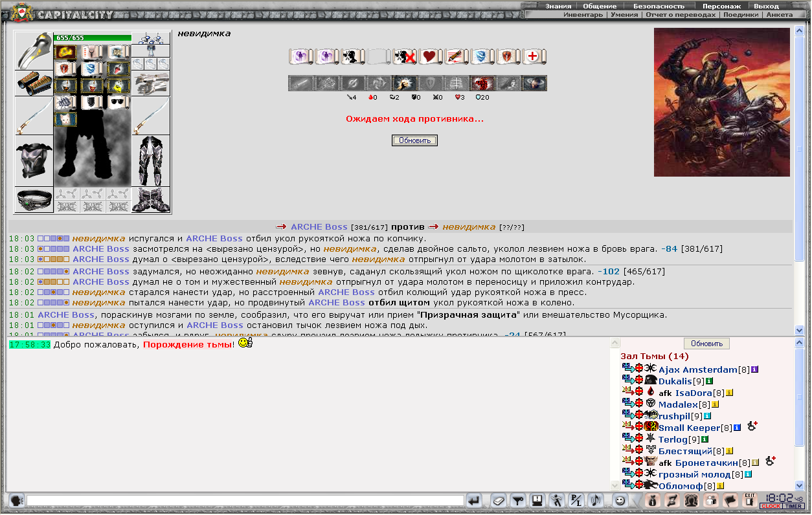Open the Анкета tab

[x=779, y=14]
